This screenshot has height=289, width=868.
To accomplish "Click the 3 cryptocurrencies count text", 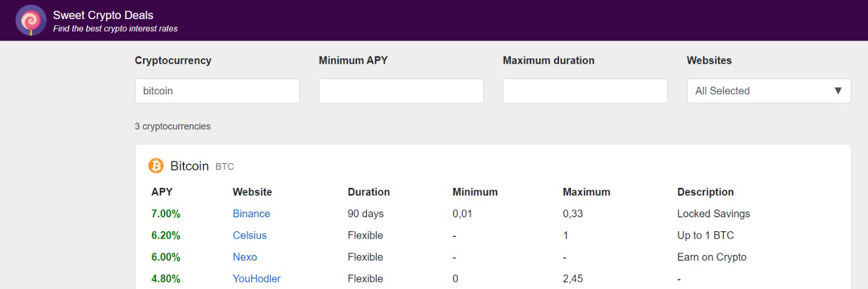I will [x=172, y=126].
